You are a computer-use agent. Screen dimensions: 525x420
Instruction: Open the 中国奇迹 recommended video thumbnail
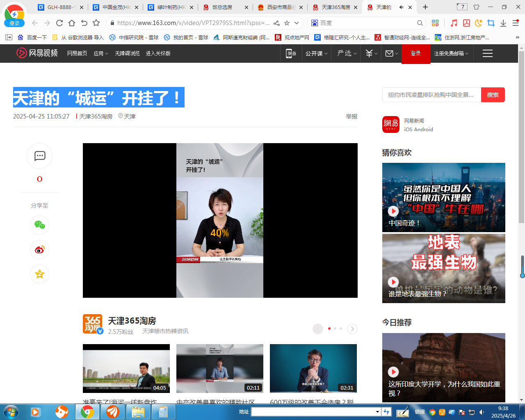tap(444, 197)
